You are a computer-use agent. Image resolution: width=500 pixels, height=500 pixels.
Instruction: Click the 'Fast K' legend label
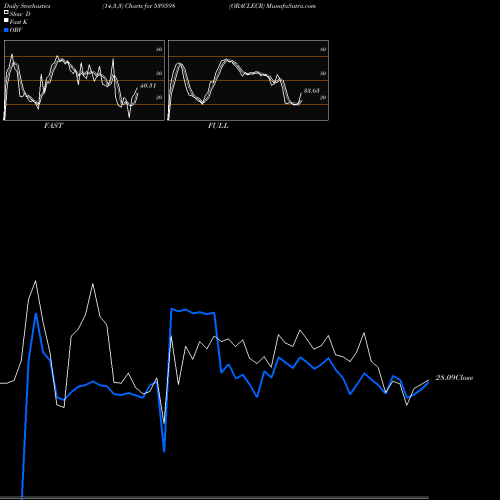pos(19,22)
